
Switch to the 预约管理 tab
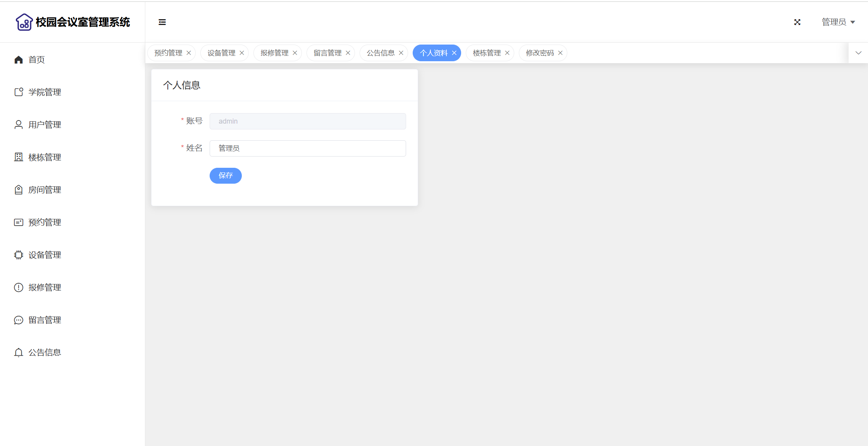(168, 53)
